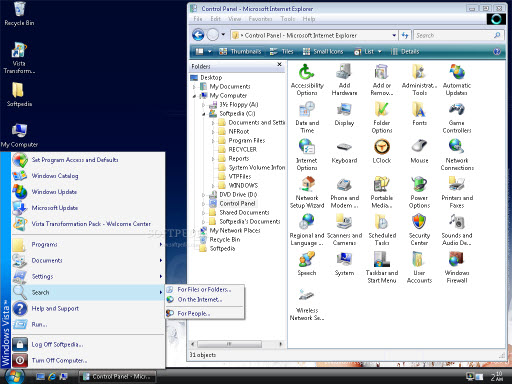Open Windows Firewall icon
512x384 pixels.
(457, 267)
